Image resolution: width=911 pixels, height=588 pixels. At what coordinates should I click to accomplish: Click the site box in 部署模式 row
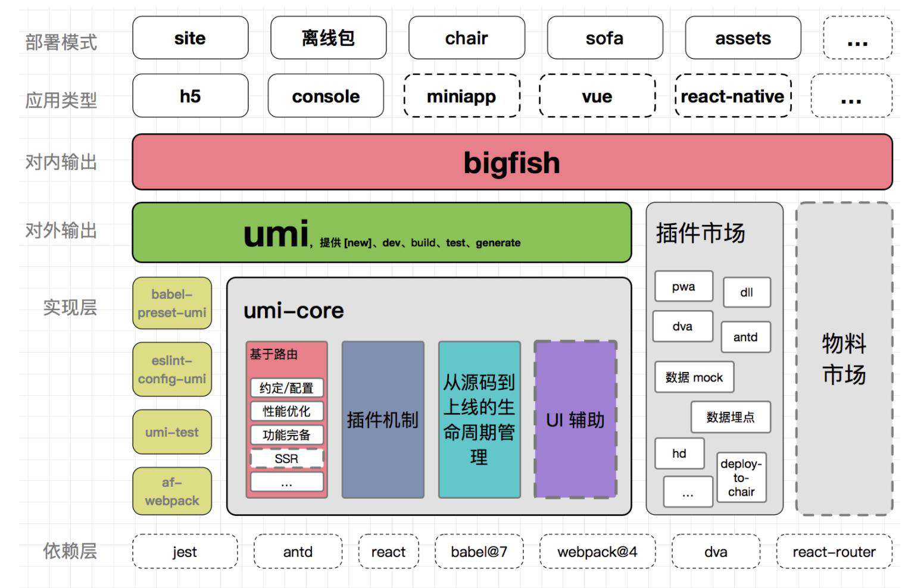point(190,37)
